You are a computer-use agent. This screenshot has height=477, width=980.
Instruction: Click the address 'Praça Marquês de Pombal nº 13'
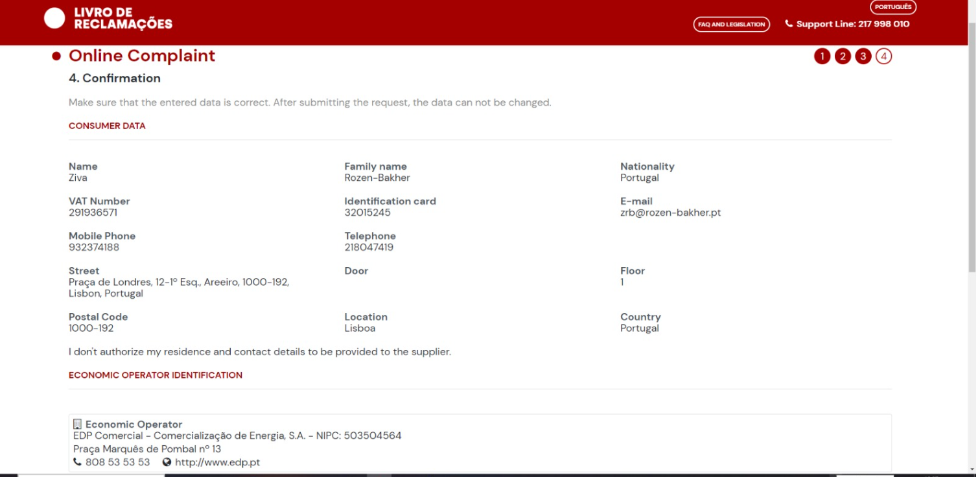(147, 449)
